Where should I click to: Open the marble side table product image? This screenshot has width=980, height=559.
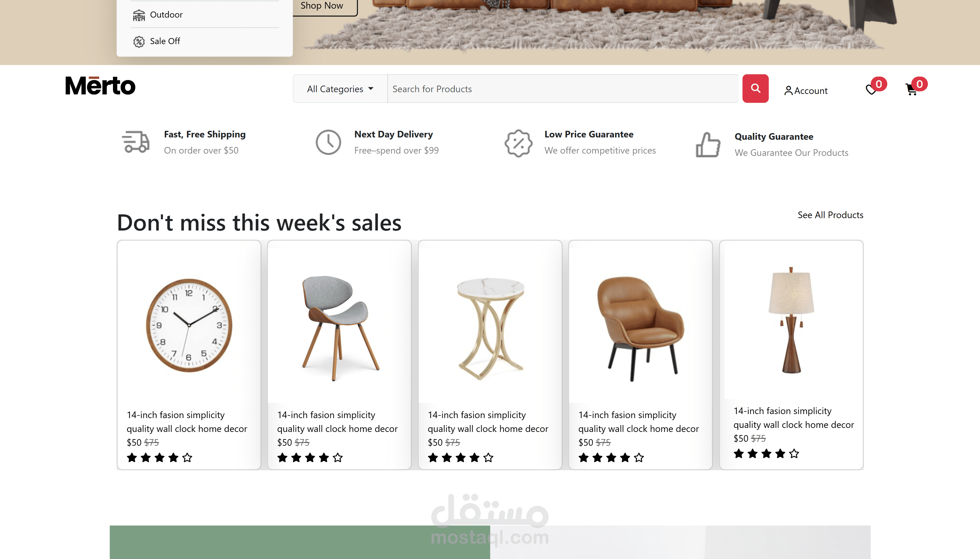[x=490, y=329]
